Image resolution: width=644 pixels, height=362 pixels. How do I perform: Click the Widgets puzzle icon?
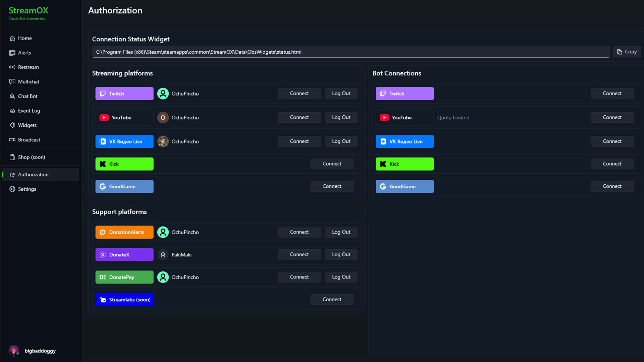(x=12, y=125)
